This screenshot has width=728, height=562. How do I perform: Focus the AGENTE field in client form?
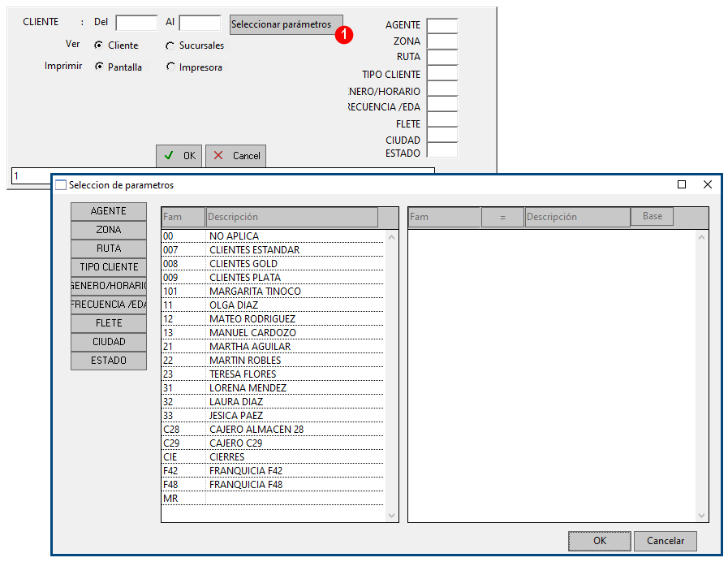[x=442, y=25]
